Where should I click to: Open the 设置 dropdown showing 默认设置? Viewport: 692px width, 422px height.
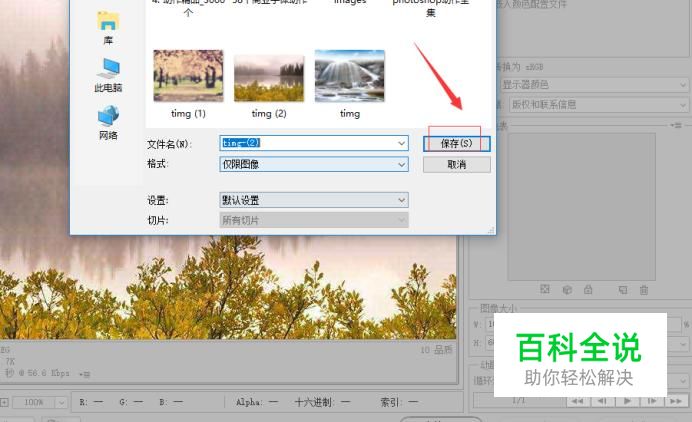click(x=314, y=200)
